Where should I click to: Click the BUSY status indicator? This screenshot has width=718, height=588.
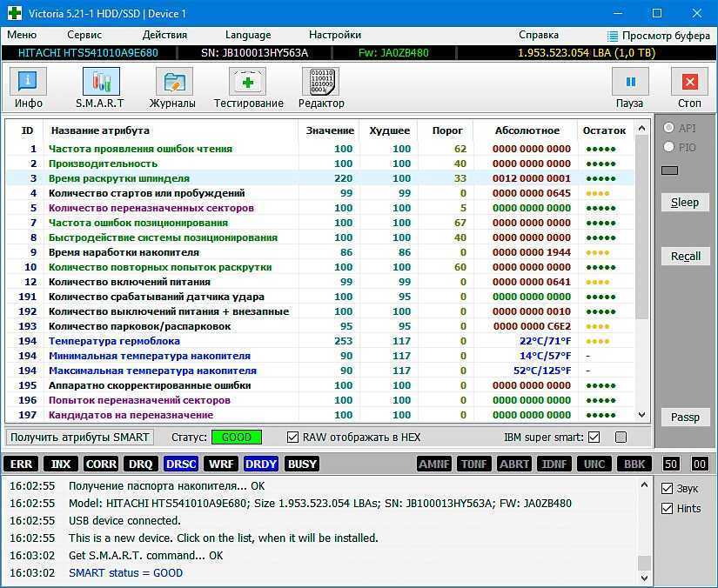click(302, 464)
